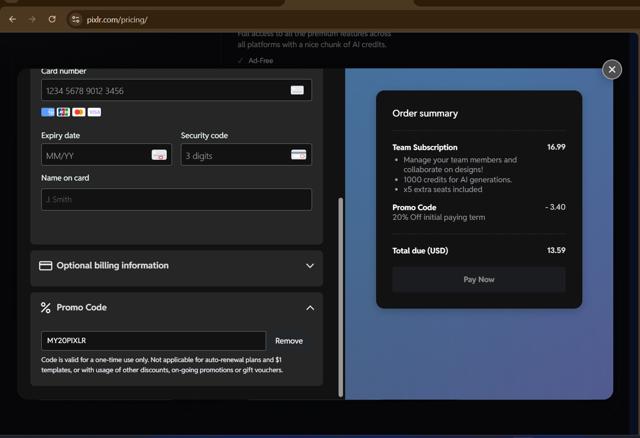Close the checkout dialog with X

612,70
